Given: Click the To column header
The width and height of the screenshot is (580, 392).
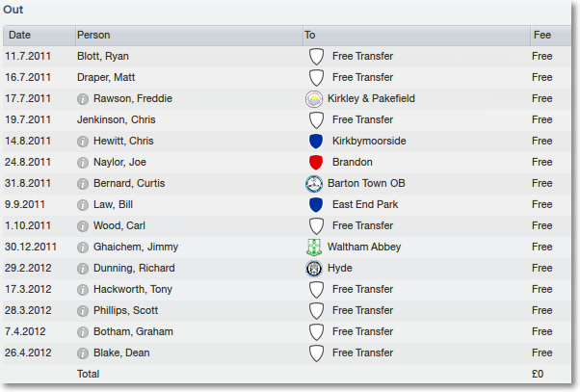Looking at the screenshot, I should click(416, 35).
